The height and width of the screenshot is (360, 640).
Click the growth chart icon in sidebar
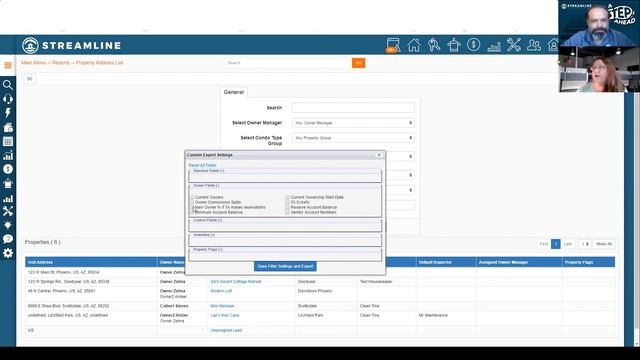[8, 155]
